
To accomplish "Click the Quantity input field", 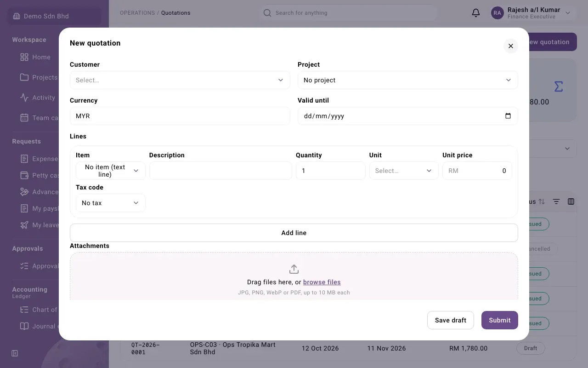I will (331, 171).
